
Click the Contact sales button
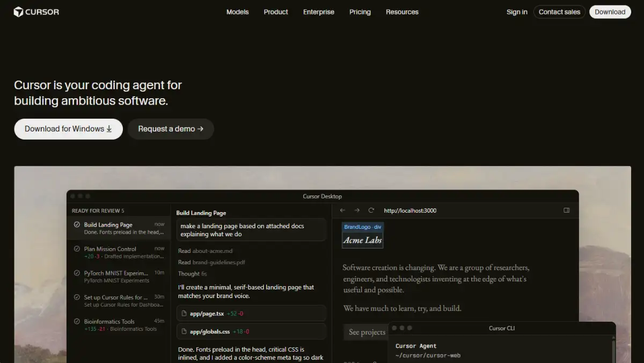[559, 12]
